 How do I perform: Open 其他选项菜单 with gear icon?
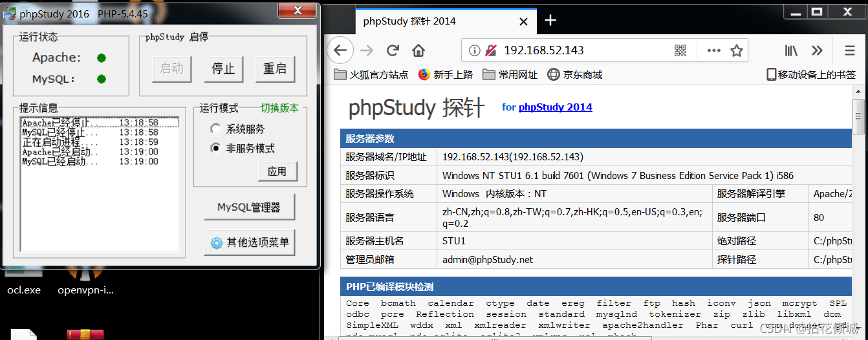(x=249, y=243)
